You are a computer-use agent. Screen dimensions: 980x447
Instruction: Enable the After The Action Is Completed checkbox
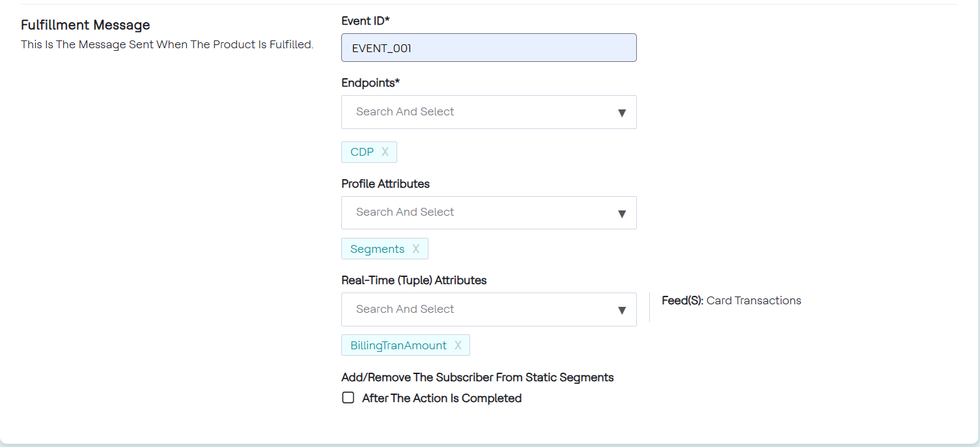(348, 397)
